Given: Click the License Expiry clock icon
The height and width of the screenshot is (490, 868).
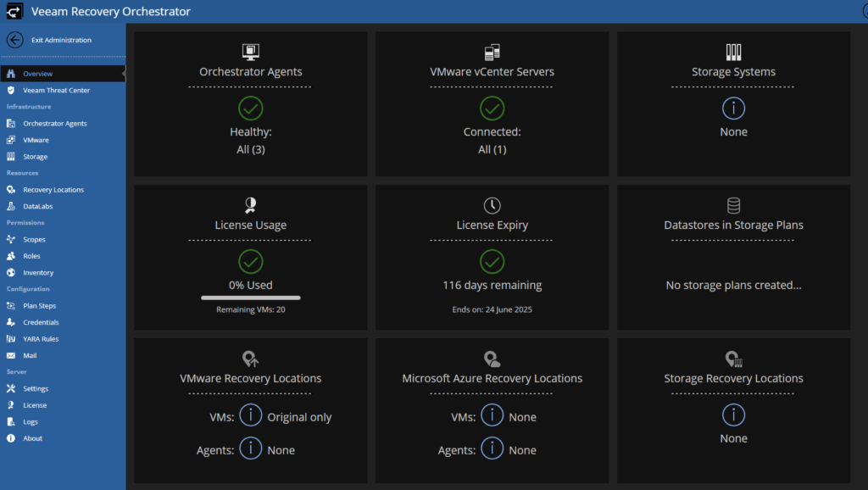Looking at the screenshot, I should click(492, 205).
